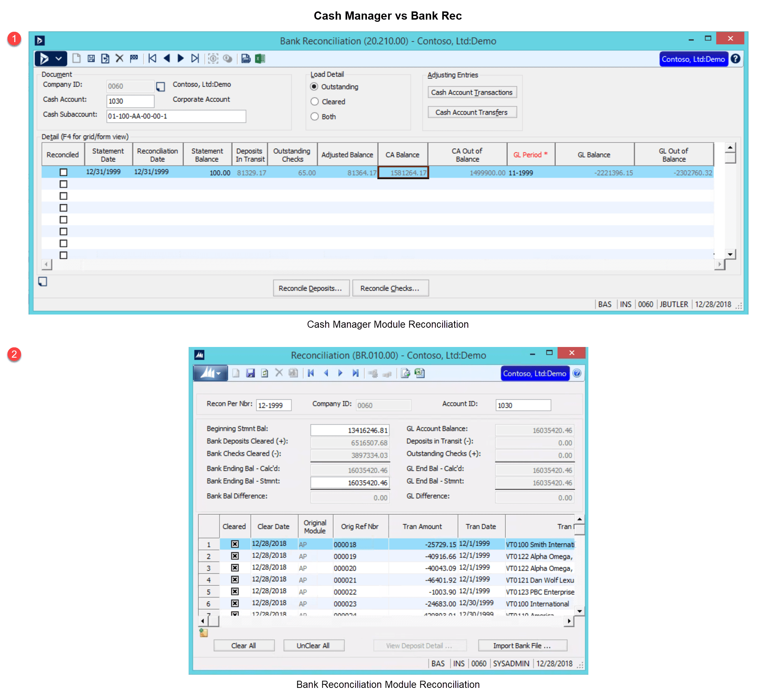The width and height of the screenshot is (777, 700).
Task: Go to next record in Bank Reconciliation window
Action: (180, 58)
